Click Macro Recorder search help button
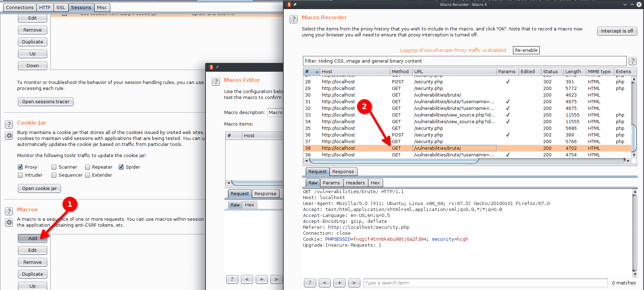Screen dimensions: 644x290 coord(310,283)
